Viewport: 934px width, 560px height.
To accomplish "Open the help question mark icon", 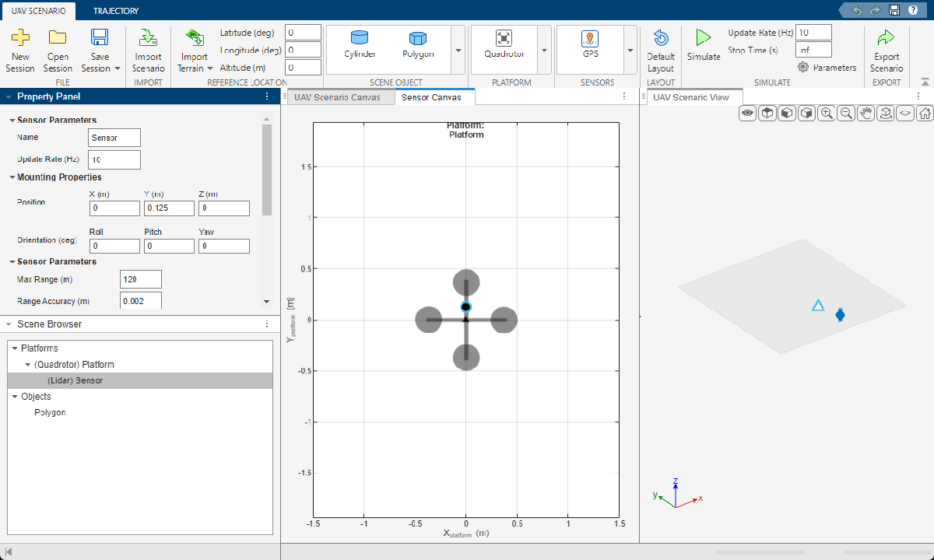I will click(x=913, y=10).
